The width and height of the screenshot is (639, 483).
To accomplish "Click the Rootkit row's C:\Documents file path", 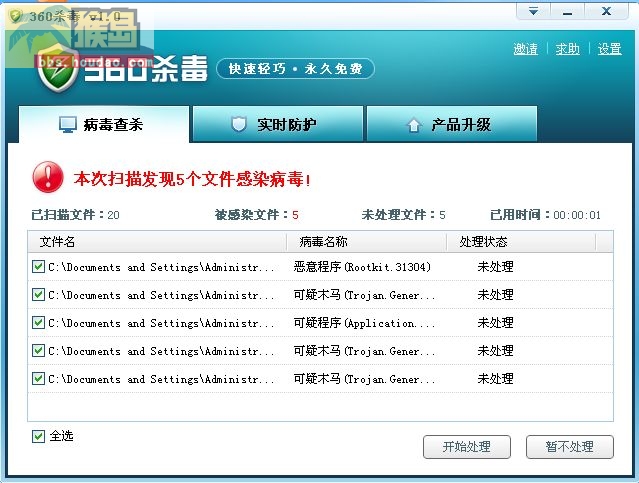I will 161,267.
